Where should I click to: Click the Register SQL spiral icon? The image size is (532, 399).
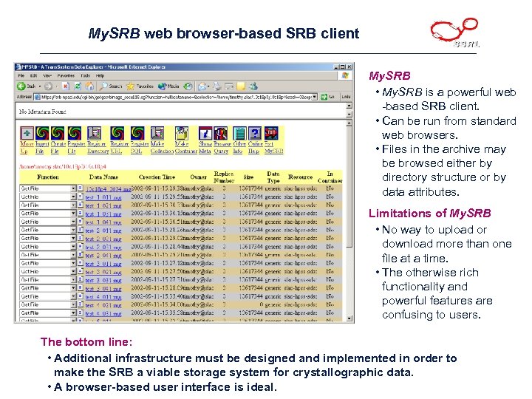[137, 133]
